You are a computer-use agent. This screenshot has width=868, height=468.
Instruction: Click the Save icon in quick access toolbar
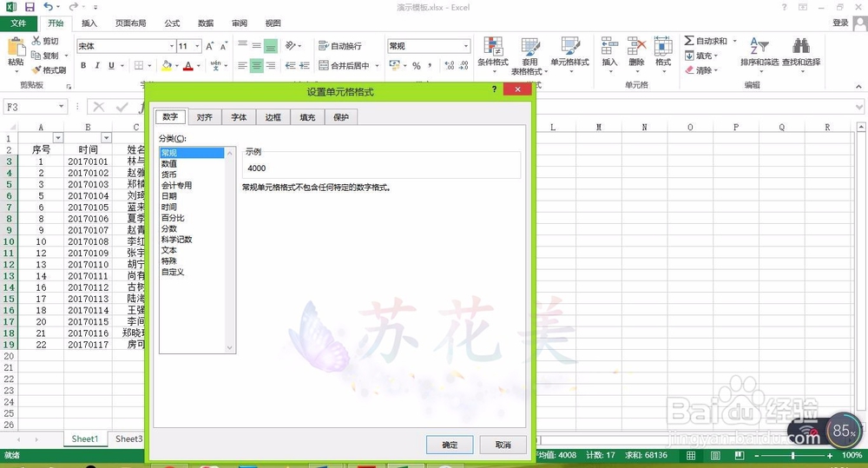(x=30, y=7)
